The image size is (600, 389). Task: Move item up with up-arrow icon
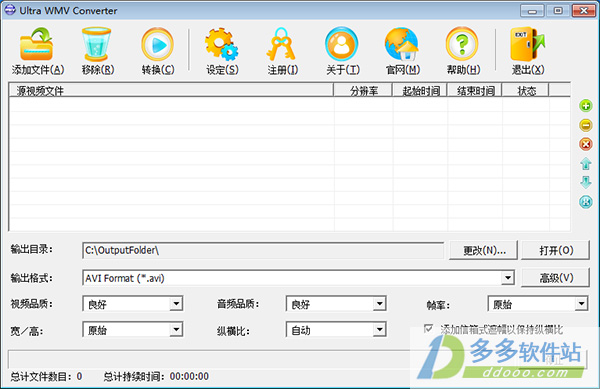(x=585, y=163)
